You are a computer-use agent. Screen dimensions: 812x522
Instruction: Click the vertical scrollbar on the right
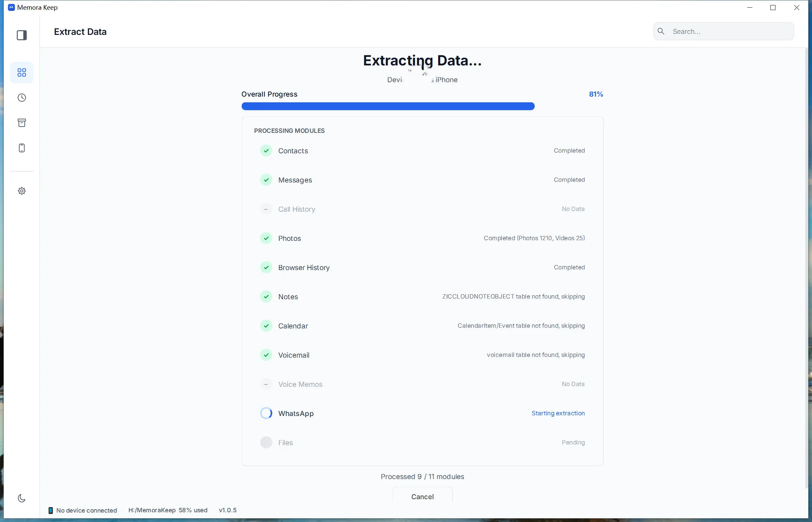pos(807,268)
